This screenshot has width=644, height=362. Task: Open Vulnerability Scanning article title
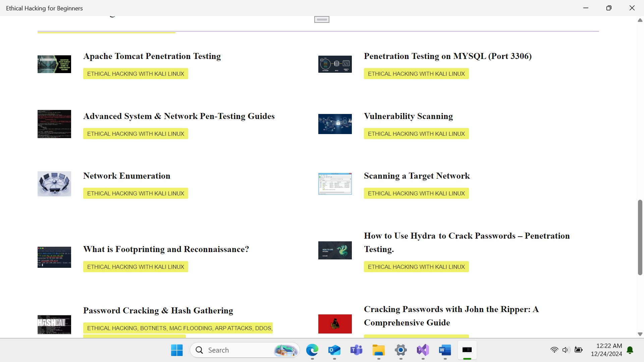click(x=408, y=116)
